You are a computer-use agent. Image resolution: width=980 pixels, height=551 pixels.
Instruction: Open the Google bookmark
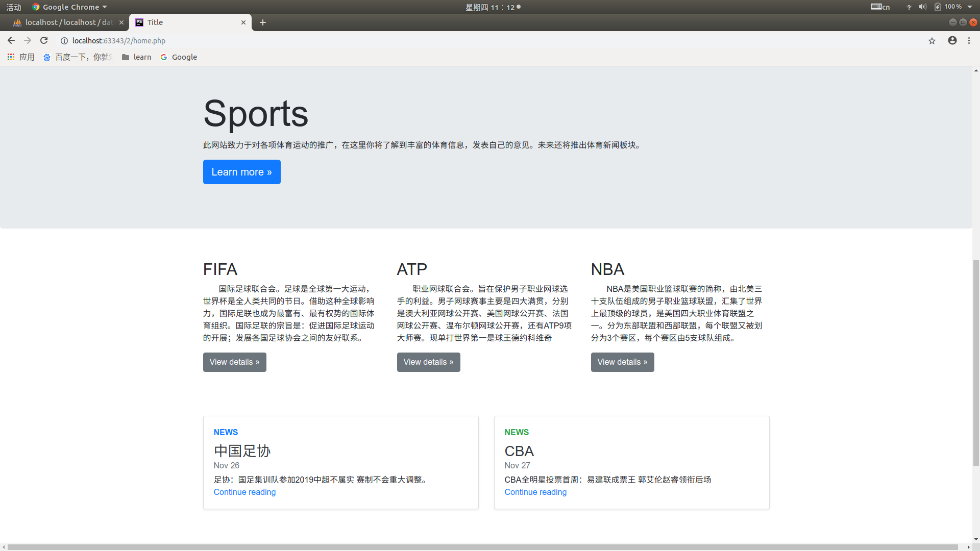point(179,57)
